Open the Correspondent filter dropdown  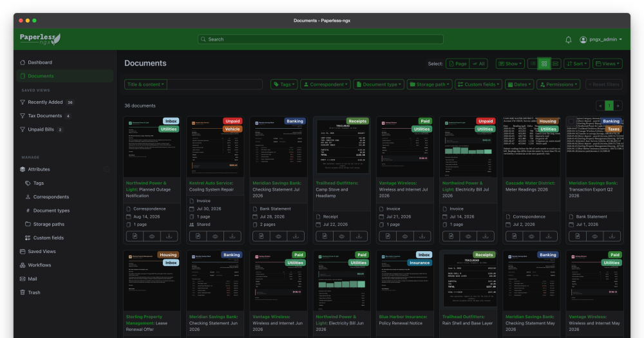325,84
